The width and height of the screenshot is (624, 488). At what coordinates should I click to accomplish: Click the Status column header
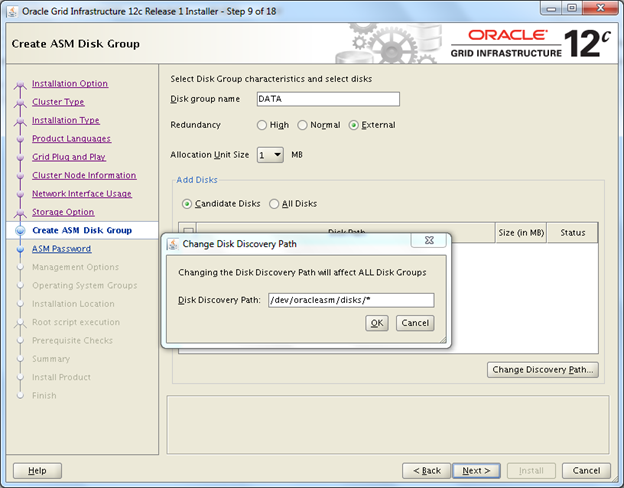pos(573,232)
